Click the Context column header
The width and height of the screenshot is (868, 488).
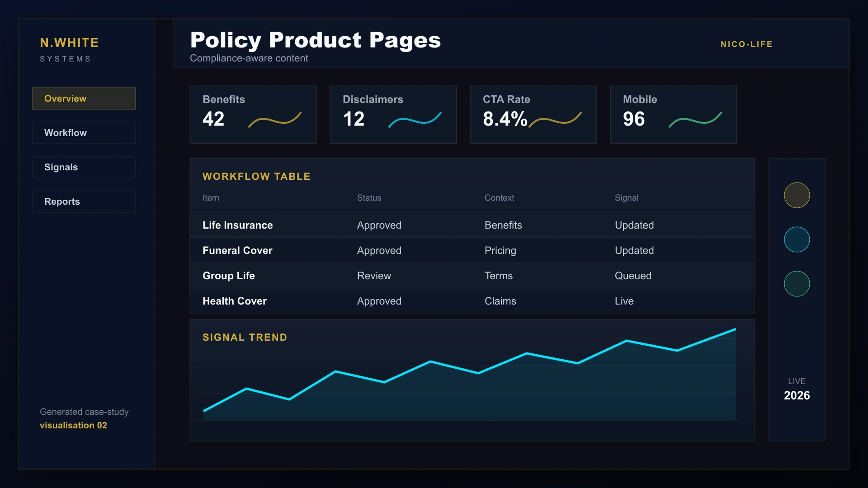500,198
